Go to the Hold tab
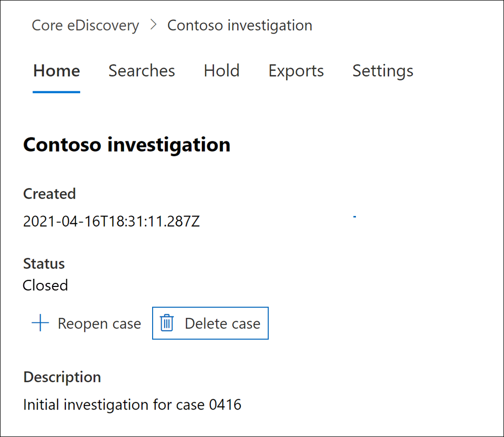This screenshot has width=504, height=437. (222, 70)
